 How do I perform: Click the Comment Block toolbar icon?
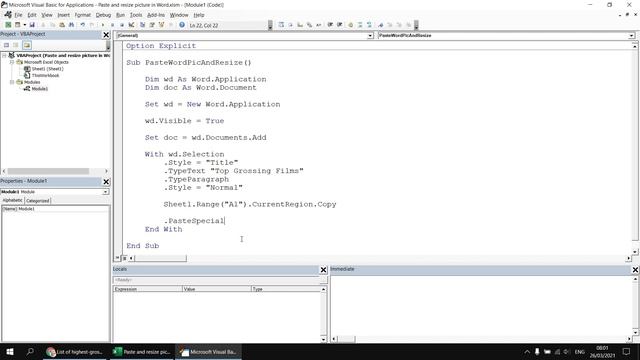360,25
